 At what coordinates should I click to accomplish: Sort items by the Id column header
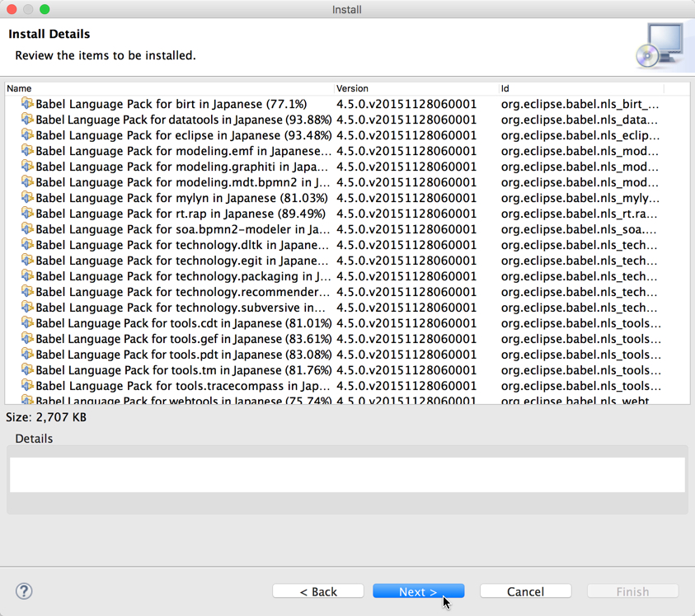click(x=581, y=88)
